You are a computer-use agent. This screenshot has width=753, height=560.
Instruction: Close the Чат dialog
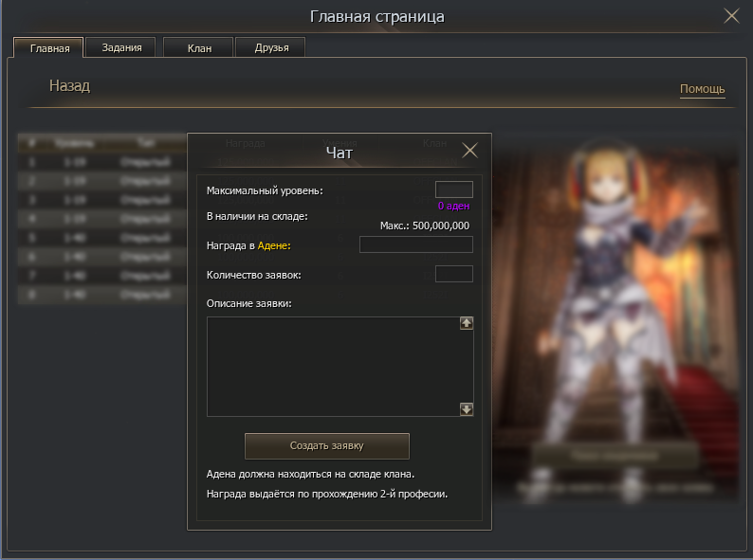469,151
